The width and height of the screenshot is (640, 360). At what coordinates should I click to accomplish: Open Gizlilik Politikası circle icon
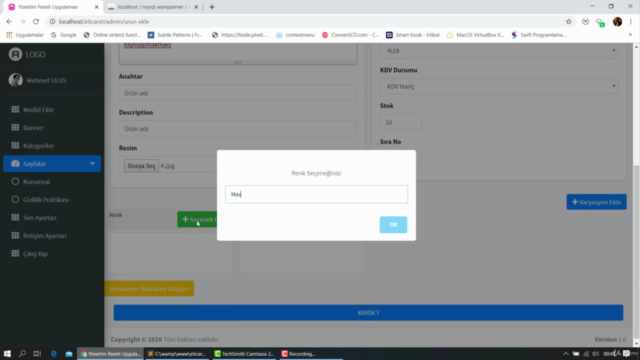[x=15, y=199]
